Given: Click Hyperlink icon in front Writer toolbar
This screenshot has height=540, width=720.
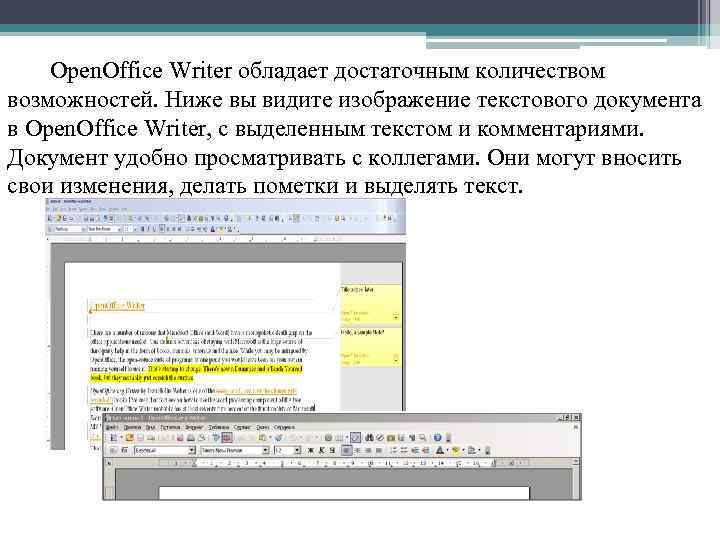Looking at the screenshot, I should tap(328, 438).
